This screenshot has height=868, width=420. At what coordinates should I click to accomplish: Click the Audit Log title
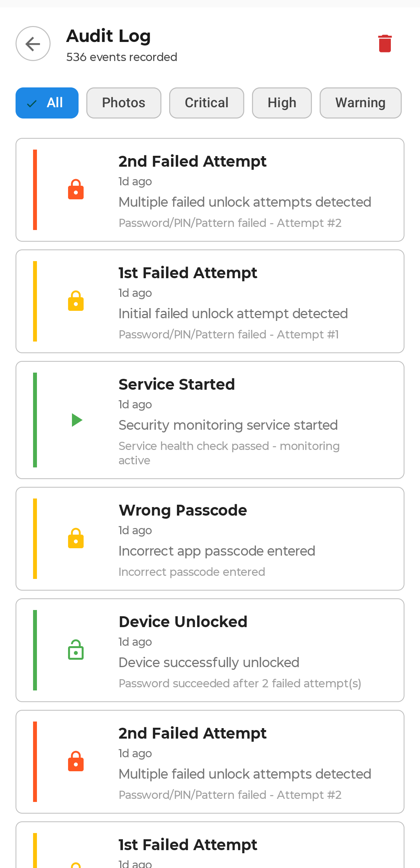coord(108,36)
